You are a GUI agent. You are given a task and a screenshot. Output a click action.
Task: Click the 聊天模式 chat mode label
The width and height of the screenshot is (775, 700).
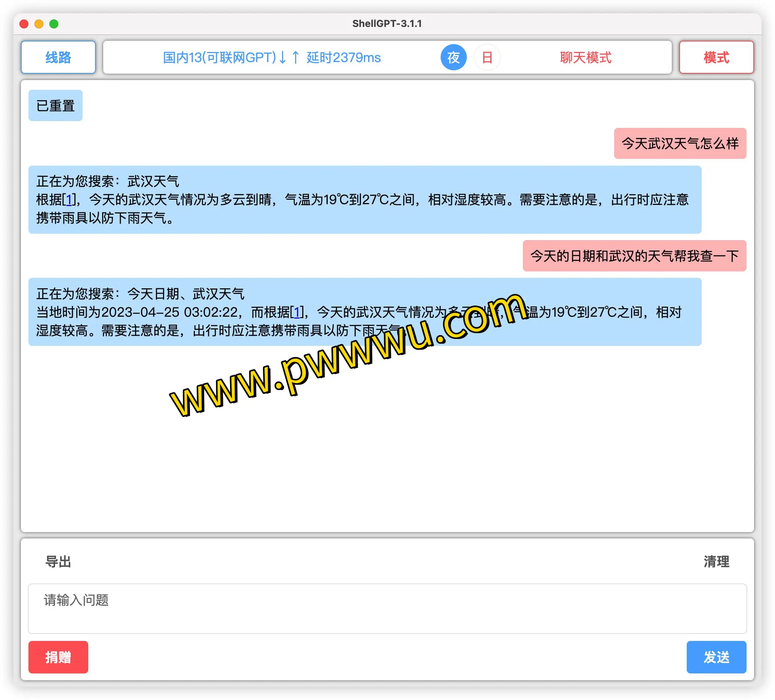pyautogui.click(x=585, y=57)
